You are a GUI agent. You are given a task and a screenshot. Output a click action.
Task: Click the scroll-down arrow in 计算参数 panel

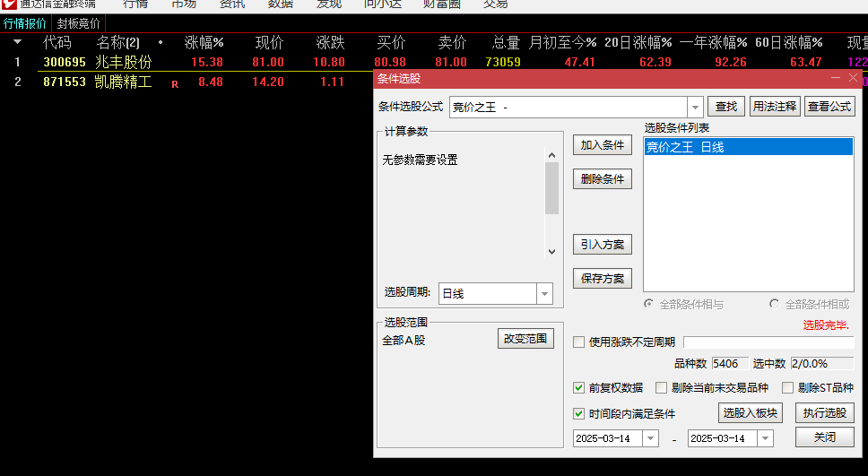coord(551,251)
